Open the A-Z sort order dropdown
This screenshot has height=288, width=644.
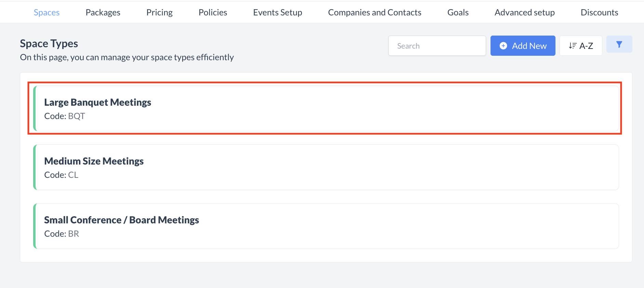581,46
